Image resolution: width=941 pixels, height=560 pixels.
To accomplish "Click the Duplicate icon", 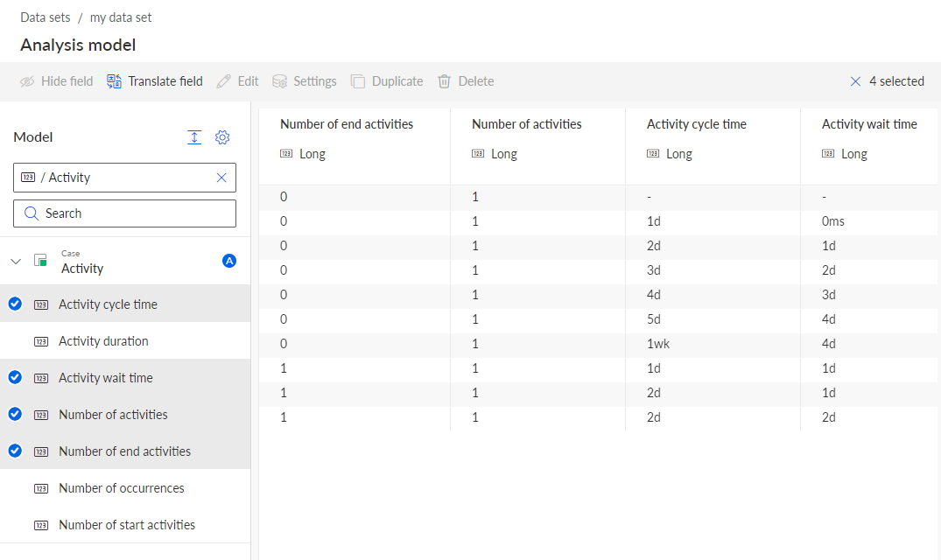I will click(358, 81).
